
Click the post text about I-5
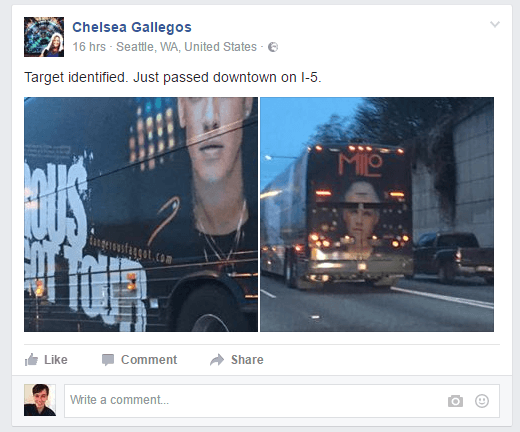tap(173, 77)
